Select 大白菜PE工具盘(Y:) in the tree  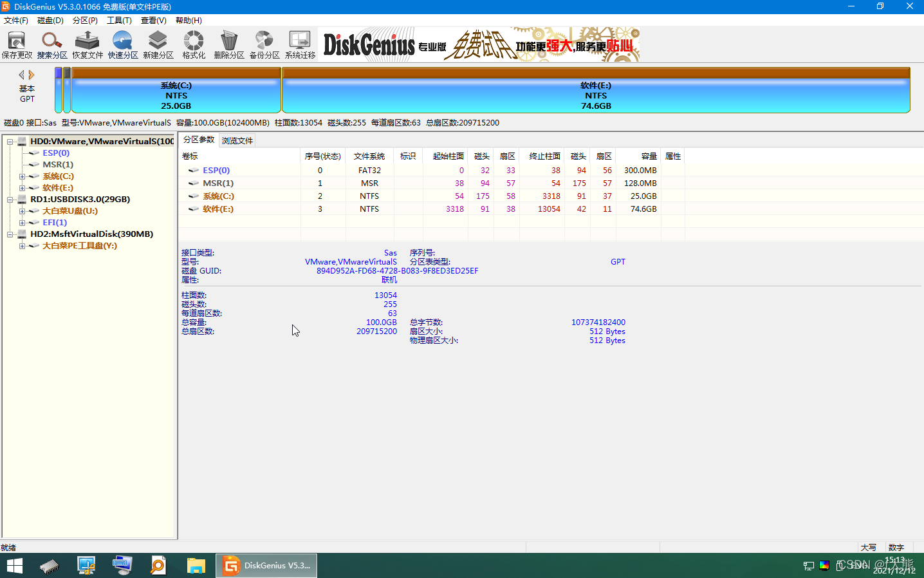coord(80,246)
